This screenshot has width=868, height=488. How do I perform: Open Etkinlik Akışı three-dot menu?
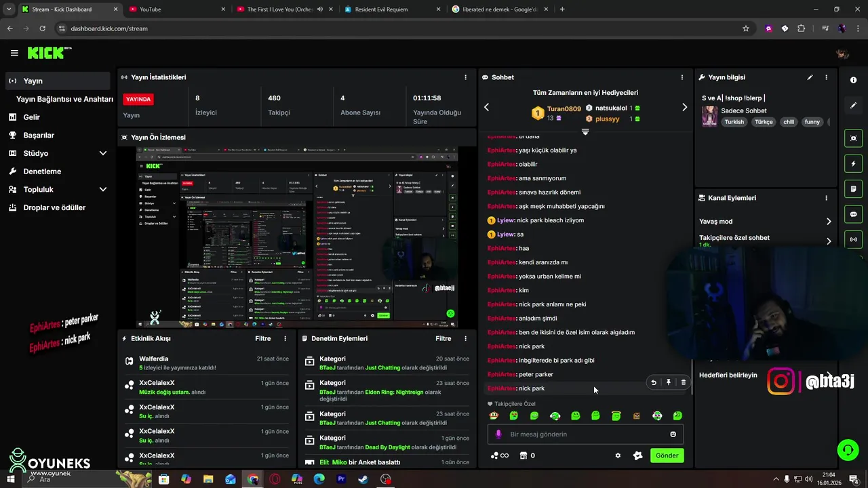[x=285, y=338]
